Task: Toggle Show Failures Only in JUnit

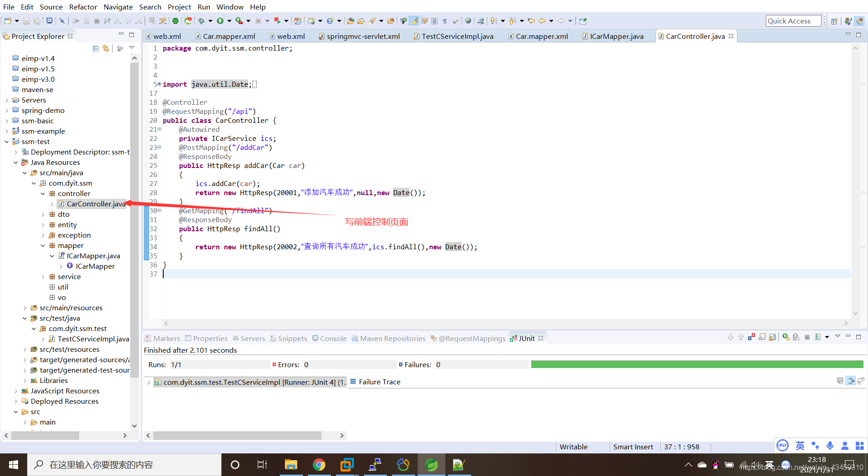Action: tap(751, 337)
